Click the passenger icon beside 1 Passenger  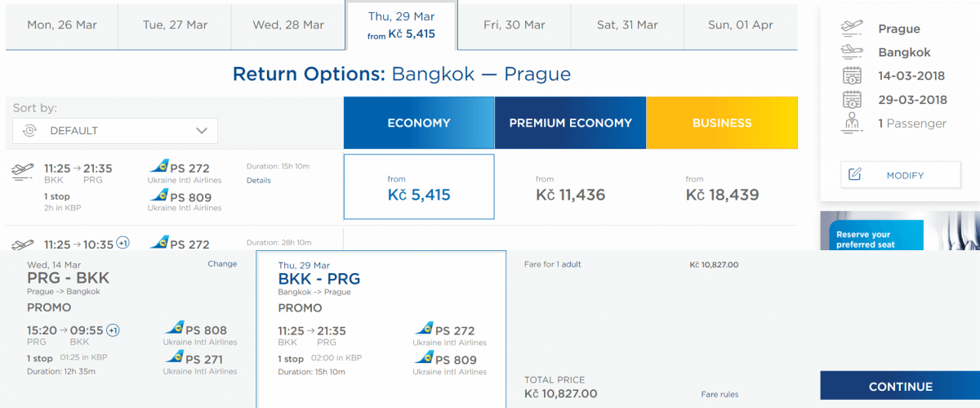[852, 123]
